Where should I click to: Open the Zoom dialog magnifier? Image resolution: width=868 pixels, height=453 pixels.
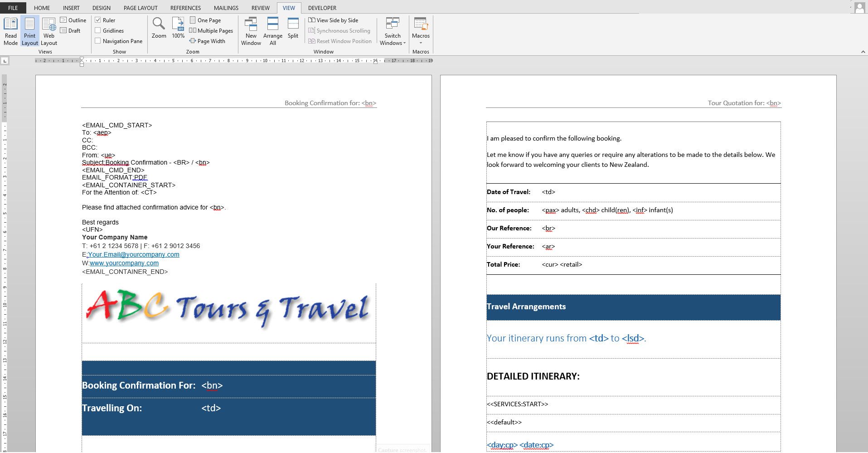coord(159,28)
